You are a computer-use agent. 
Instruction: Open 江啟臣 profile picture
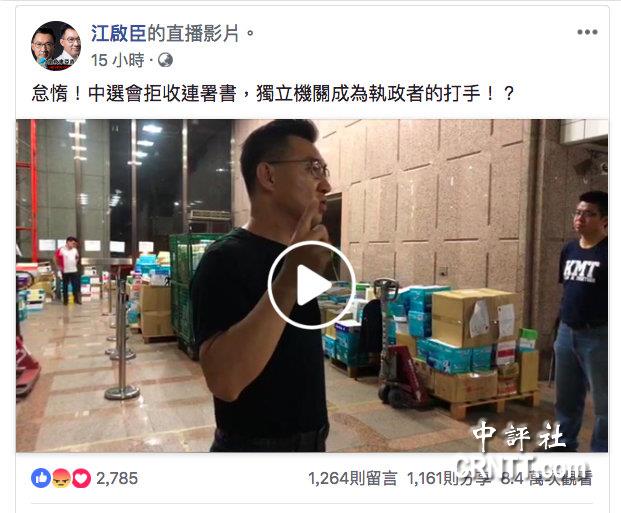coord(56,46)
